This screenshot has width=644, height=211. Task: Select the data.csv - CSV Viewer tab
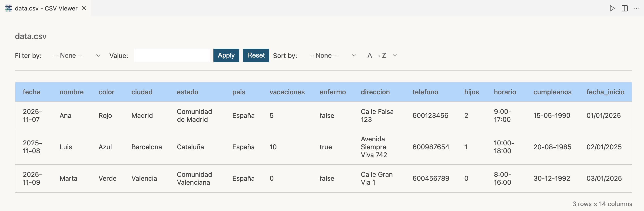(x=46, y=8)
